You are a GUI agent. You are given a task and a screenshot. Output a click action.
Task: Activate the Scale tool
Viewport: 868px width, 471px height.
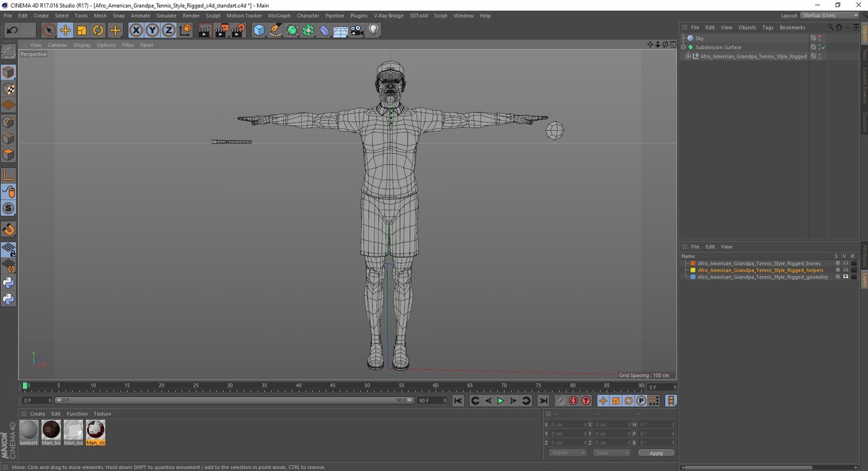(x=81, y=30)
